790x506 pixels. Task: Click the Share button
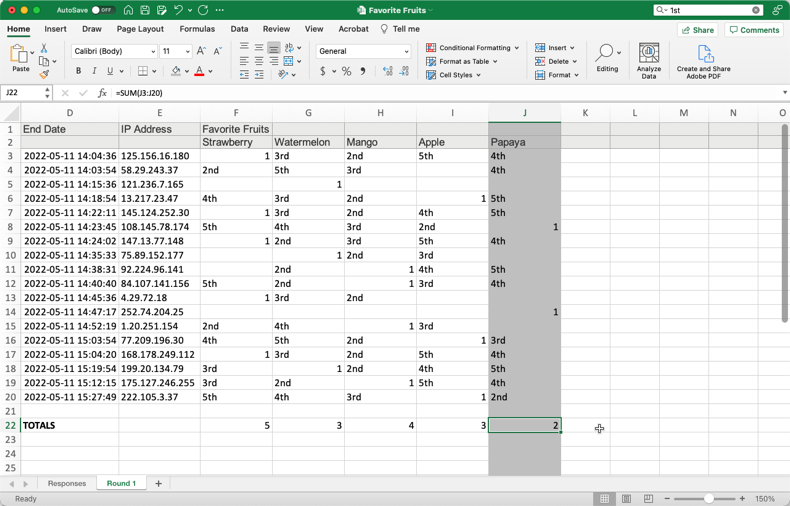click(698, 30)
